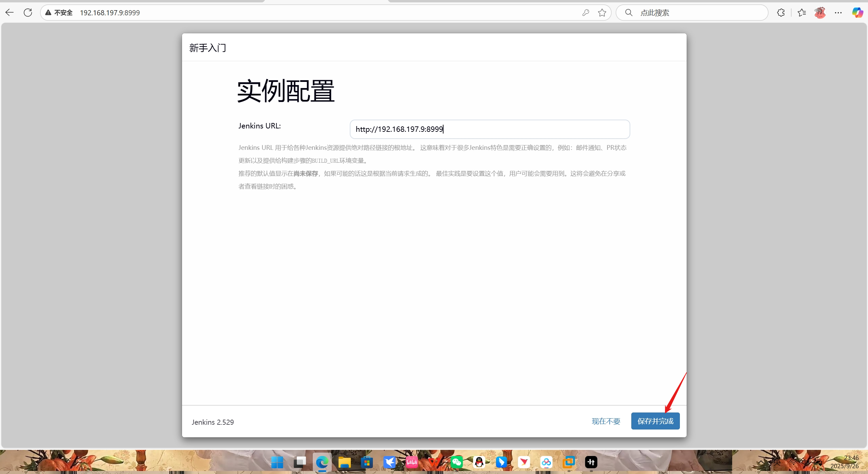This screenshot has height=474, width=868.
Task: Open the Wi-Fi network tray icon
Action: [793, 462]
